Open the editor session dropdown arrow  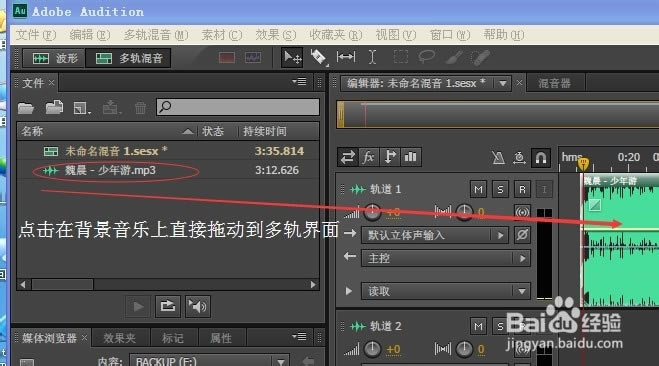pos(503,84)
